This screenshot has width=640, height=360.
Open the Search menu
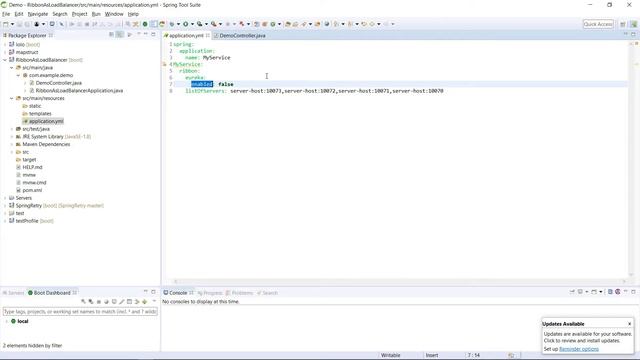click(60, 14)
